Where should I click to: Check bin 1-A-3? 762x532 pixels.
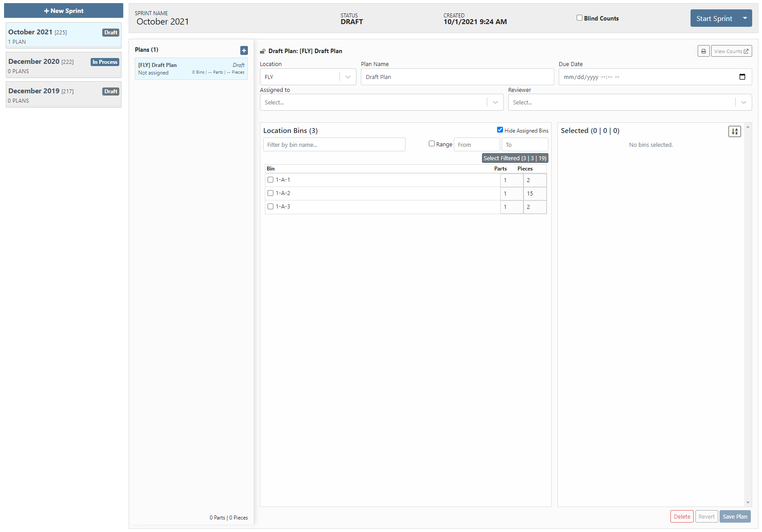pos(270,207)
